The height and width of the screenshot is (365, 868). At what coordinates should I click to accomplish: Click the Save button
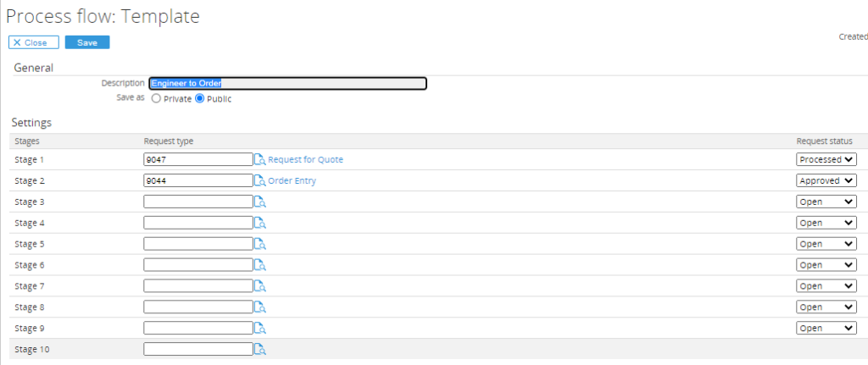86,42
